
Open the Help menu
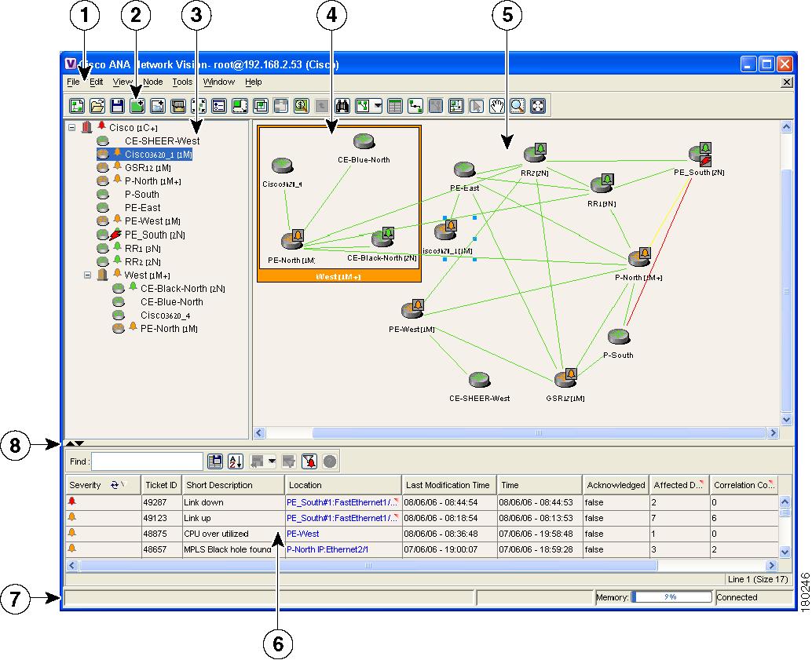coord(253,82)
